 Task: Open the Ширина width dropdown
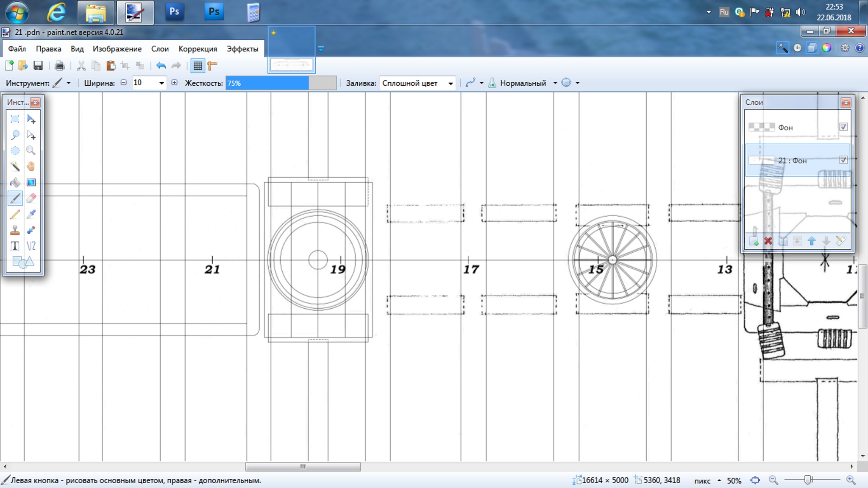[x=161, y=83]
